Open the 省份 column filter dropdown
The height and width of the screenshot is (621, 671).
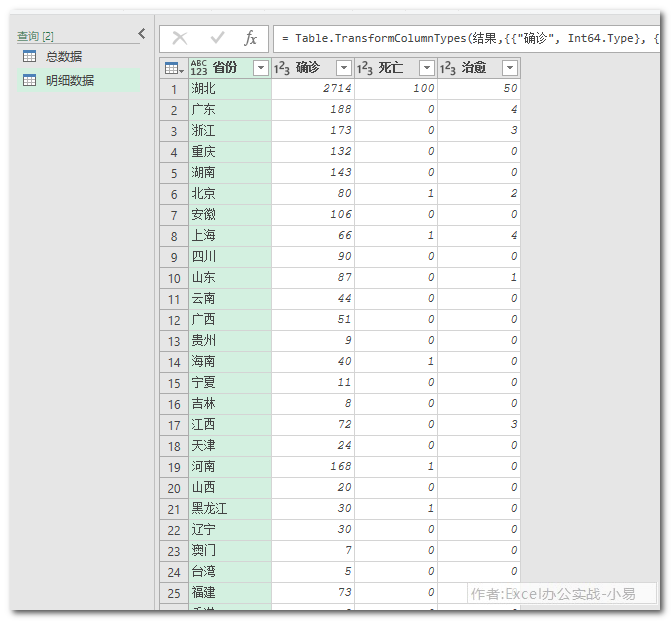click(x=261, y=68)
